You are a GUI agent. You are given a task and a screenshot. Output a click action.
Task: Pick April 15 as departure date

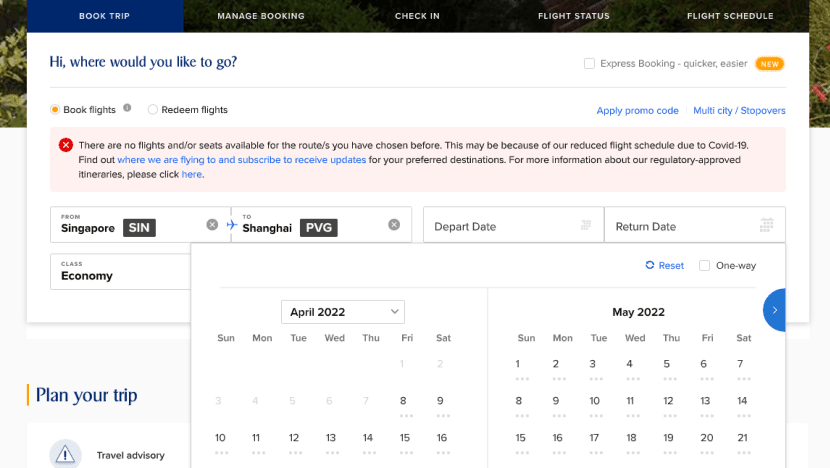[x=405, y=438]
